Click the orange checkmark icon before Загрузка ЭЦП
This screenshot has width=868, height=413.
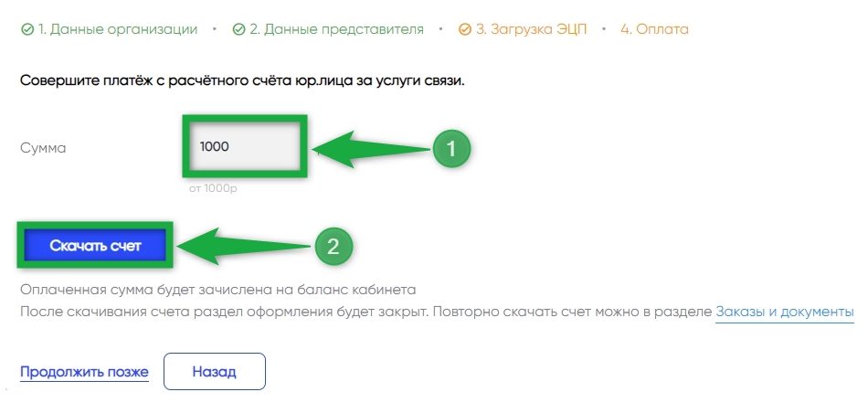click(465, 29)
